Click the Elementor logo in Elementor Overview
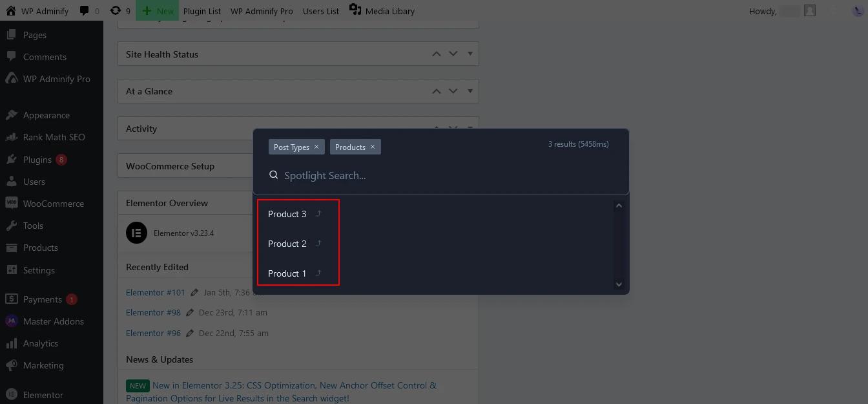 (136, 233)
